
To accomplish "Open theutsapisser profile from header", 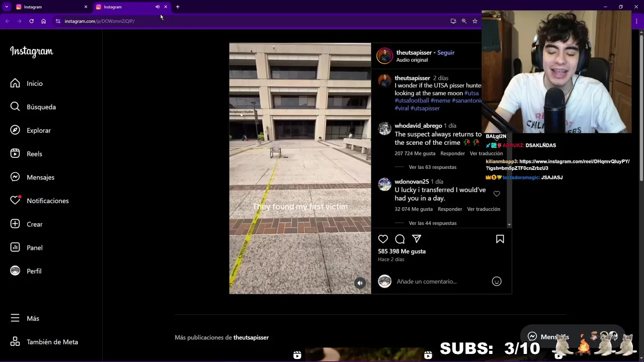I will 414,52.
